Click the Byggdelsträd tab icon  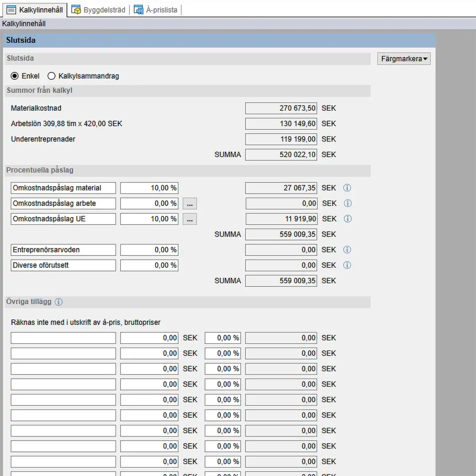[x=76, y=10]
